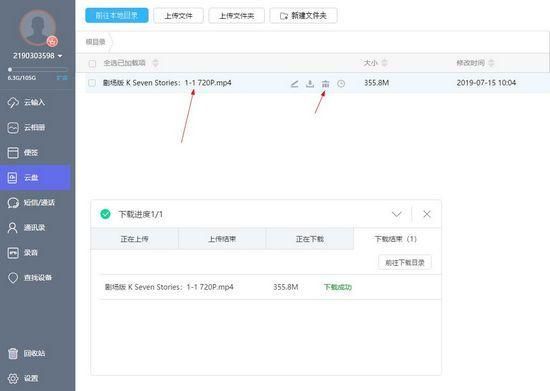The image size is (550, 391).
Task: Click the 2019-07-15 10:04 modified time
Action: coord(486,83)
